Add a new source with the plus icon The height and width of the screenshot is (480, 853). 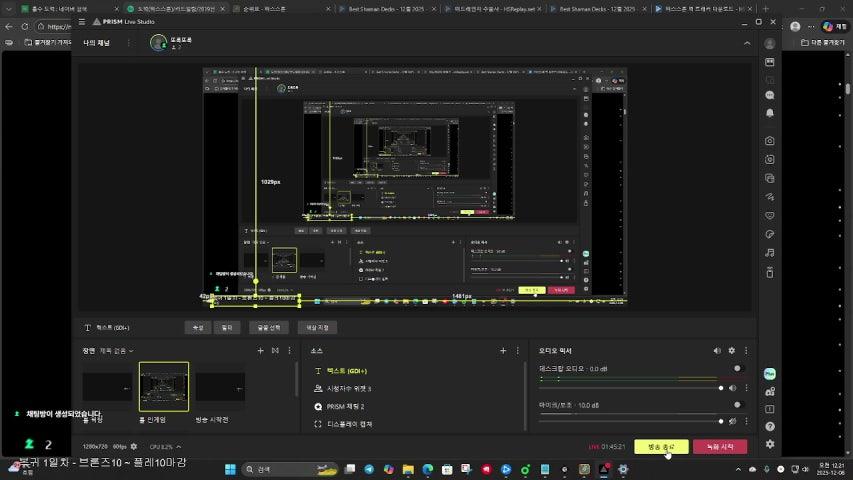503,351
